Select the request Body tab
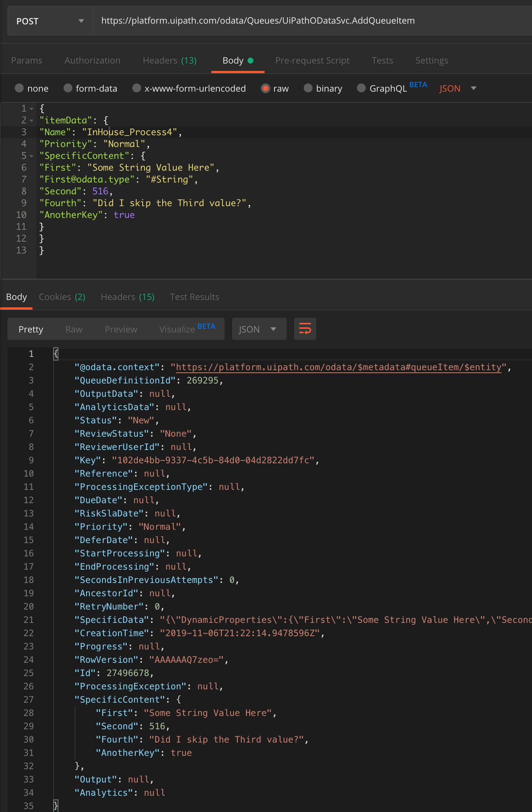The image size is (532, 812). click(x=238, y=60)
